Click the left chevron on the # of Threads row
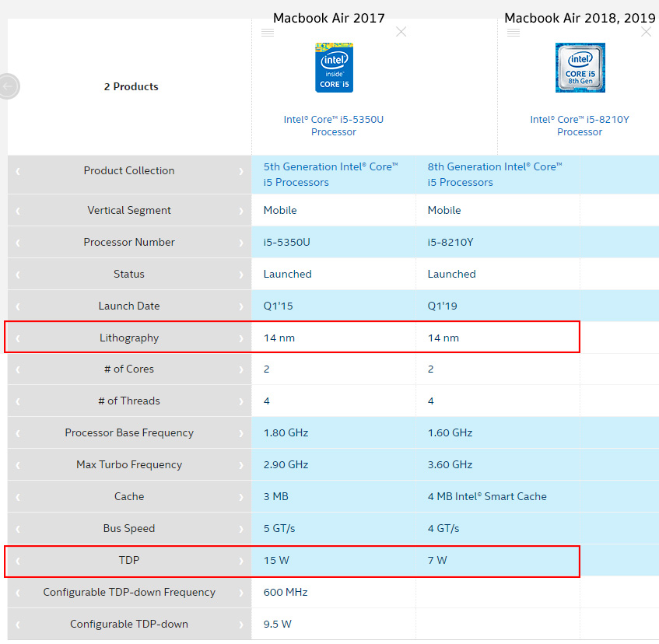Image resolution: width=659 pixels, height=644 pixels. click(18, 401)
